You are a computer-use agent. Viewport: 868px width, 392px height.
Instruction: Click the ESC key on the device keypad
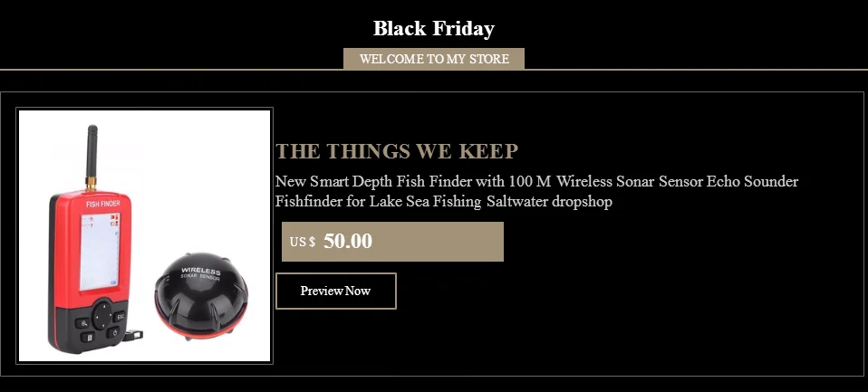[x=120, y=317]
